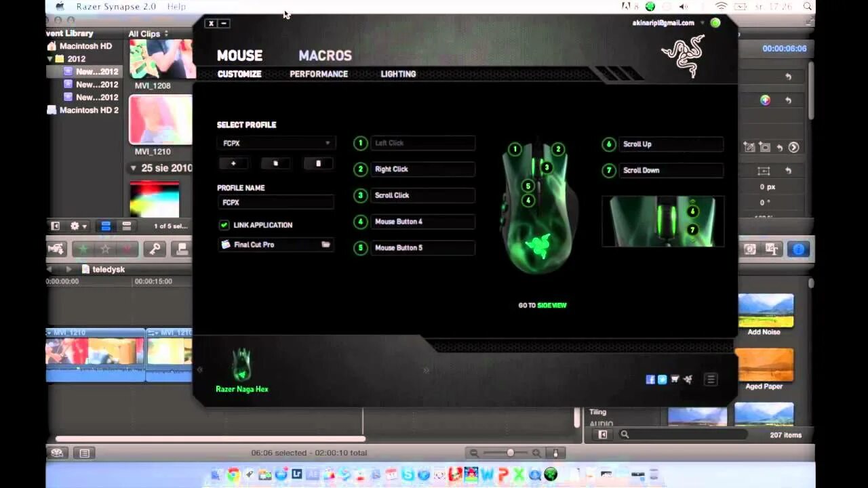The image size is (868, 488).
Task: Switch to the Macros tab
Action: click(325, 56)
